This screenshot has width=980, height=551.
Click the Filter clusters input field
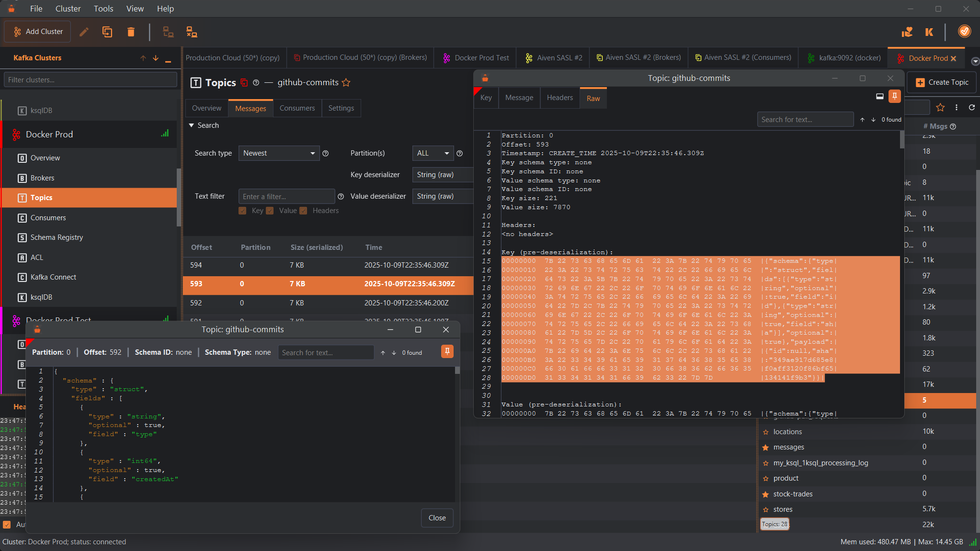click(x=90, y=80)
